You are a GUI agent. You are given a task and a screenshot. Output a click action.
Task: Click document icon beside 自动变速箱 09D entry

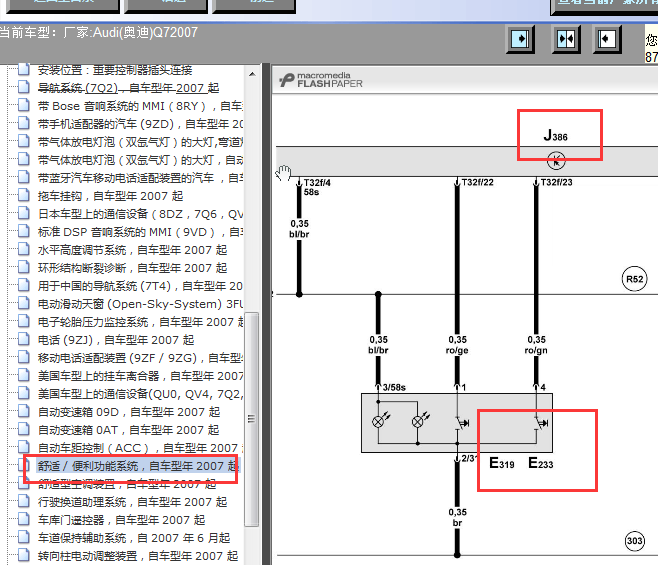pos(24,412)
